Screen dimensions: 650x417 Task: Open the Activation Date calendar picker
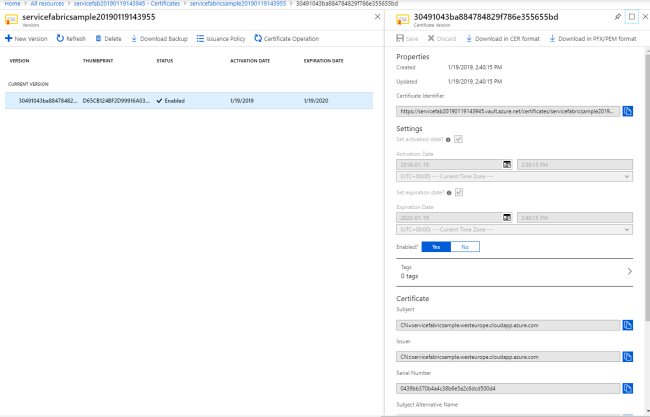pos(507,165)
